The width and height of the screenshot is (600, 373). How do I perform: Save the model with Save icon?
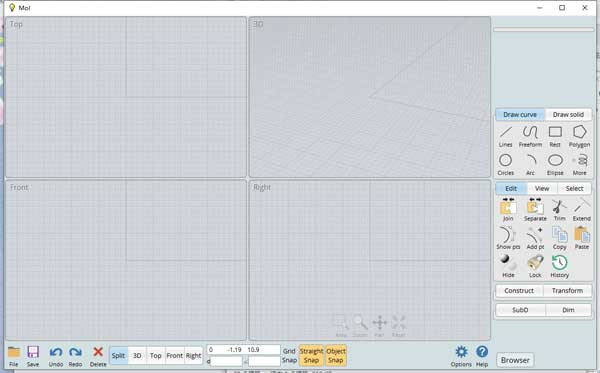pos(33,356)
